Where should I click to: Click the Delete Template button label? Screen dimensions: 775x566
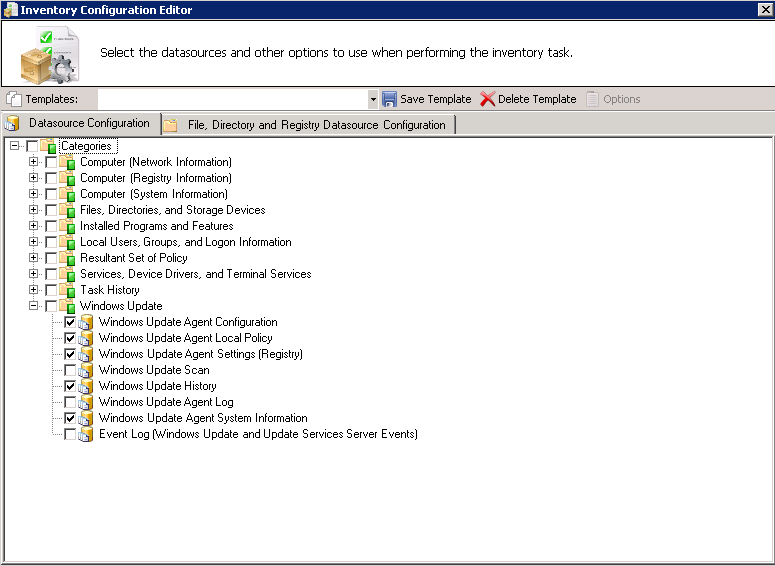pos(537,99)
